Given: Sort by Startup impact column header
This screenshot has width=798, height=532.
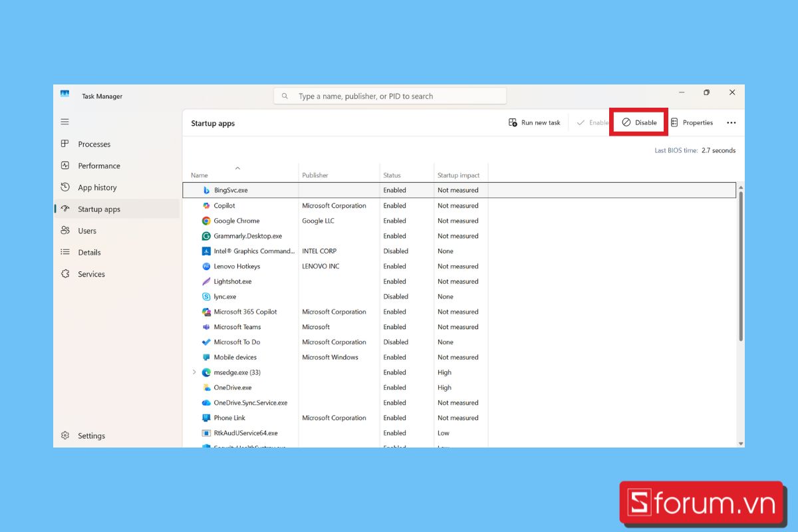Looking at the screenshot, I should tap(458, 176).
